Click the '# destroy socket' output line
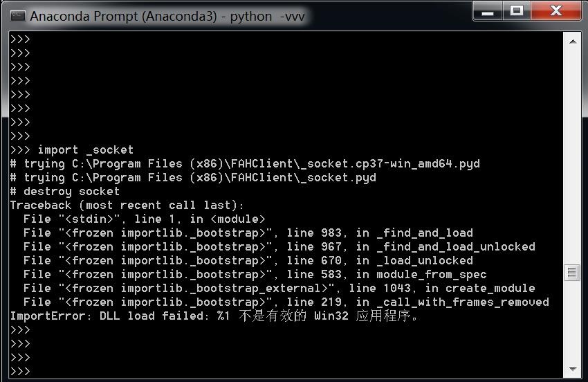588x382 pixels. (x=65, y=192)
